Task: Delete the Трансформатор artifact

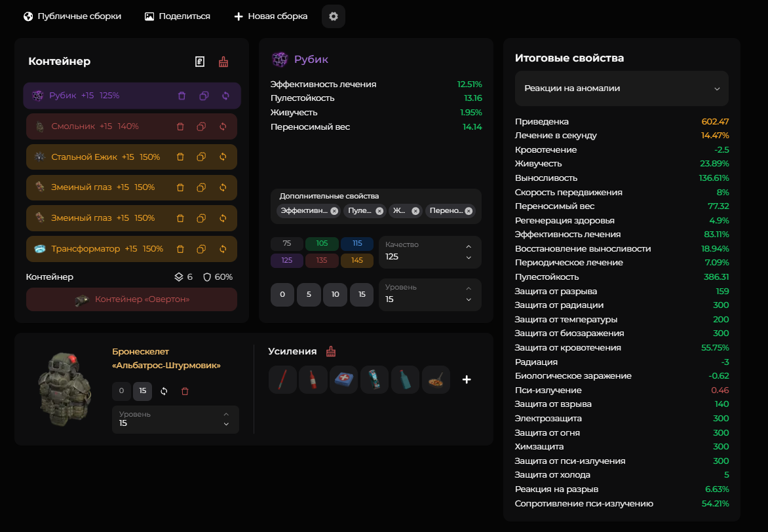Action: (x=180, y=249)
